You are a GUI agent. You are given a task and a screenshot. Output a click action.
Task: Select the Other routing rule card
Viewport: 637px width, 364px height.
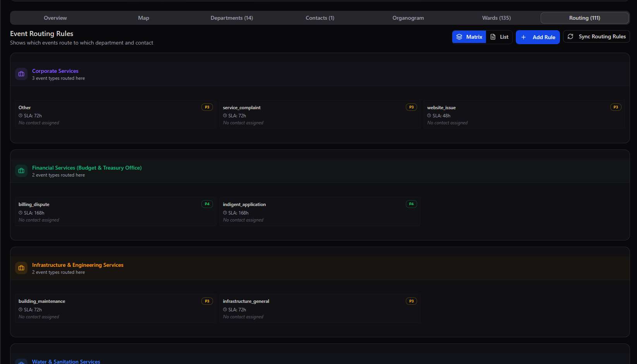coord(115,115)
